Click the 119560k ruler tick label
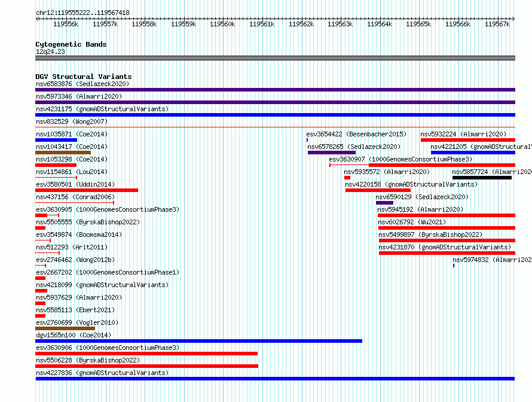The width and height of the screenshot is (532, 402). pyautogui.click(x=222, y=24)
